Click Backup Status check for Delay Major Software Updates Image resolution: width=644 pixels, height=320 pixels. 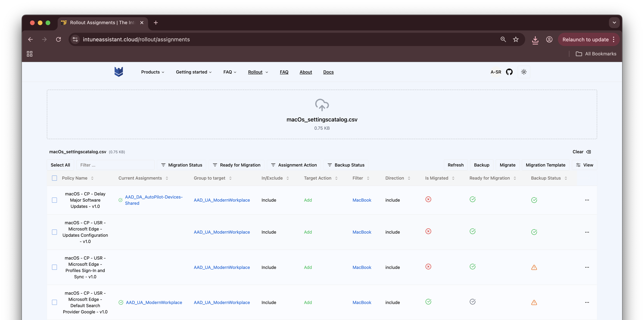tap(534, 200)
